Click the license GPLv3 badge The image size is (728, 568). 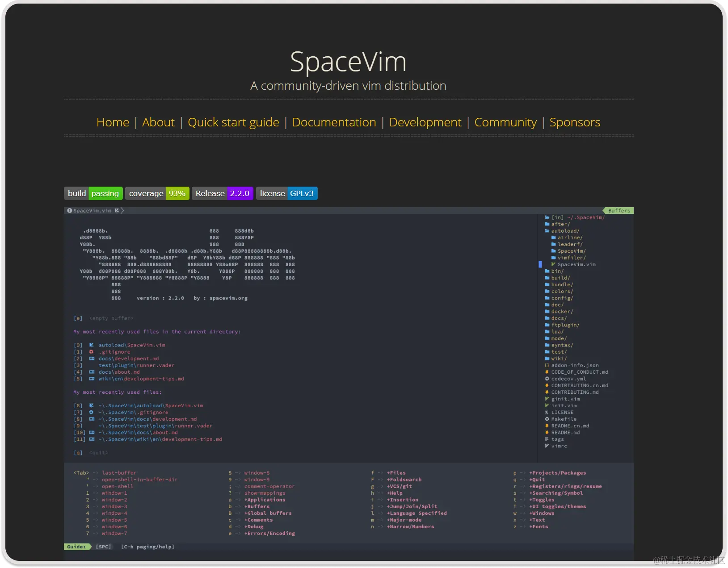click(x=287, y=193)
